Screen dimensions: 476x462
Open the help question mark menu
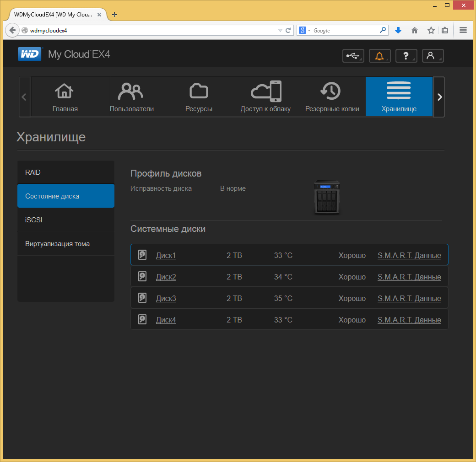406,55
